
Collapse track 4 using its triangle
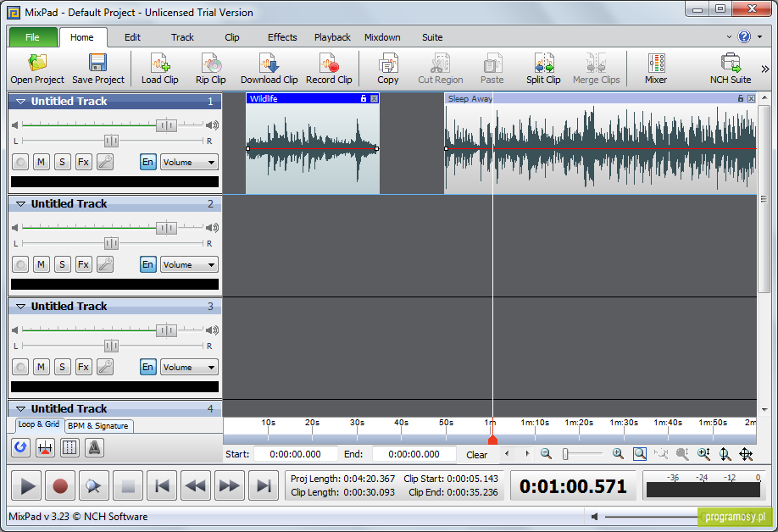pos(21,409)
